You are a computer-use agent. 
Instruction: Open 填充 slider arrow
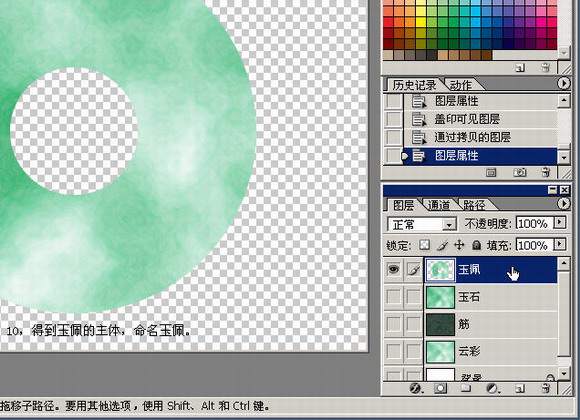coord(560,244)
